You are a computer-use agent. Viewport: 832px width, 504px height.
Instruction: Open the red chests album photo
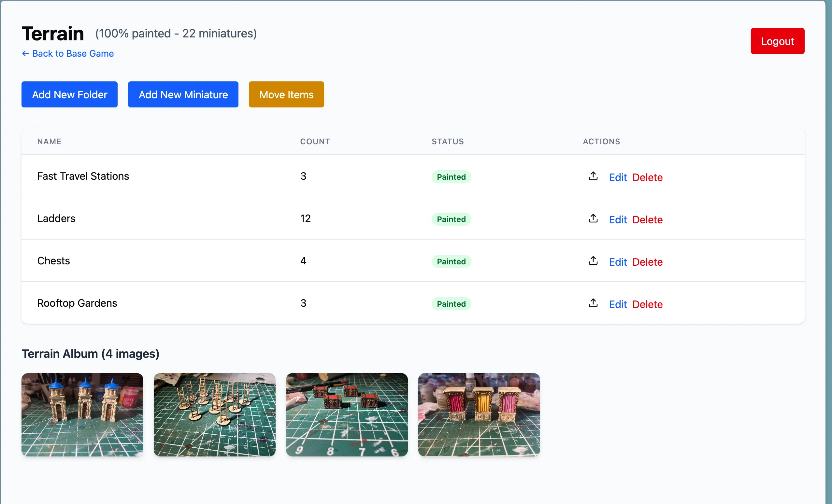[346, 414]
